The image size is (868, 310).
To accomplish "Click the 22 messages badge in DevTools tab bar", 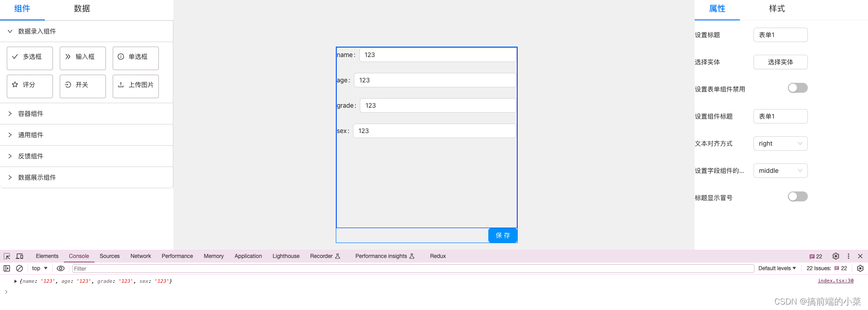I will (x=816, y=256).
